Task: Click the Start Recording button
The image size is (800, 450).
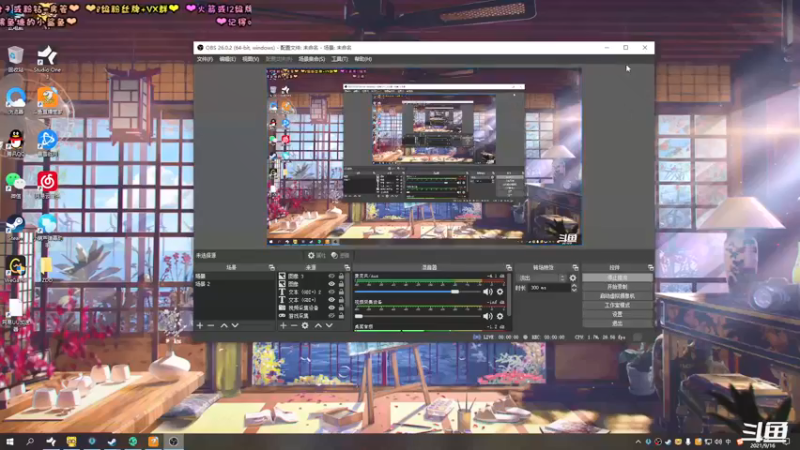Action: click(617, 287)
